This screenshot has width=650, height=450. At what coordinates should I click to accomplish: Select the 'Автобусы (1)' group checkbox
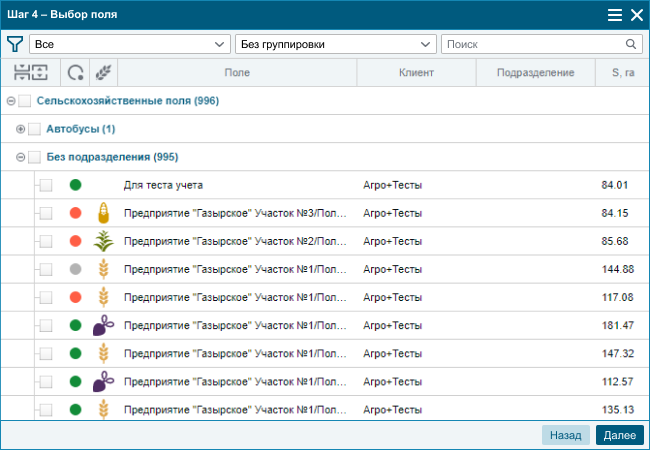point(35,129)
